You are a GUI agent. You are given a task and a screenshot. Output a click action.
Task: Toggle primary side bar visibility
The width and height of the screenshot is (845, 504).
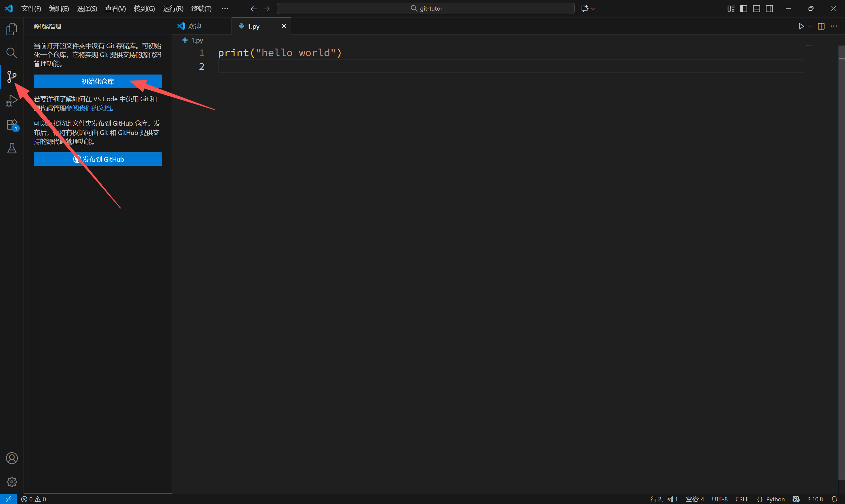[743, 9]
